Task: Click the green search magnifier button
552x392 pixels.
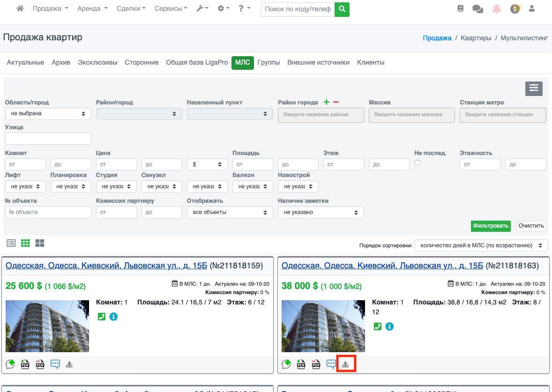Action: 342,9
